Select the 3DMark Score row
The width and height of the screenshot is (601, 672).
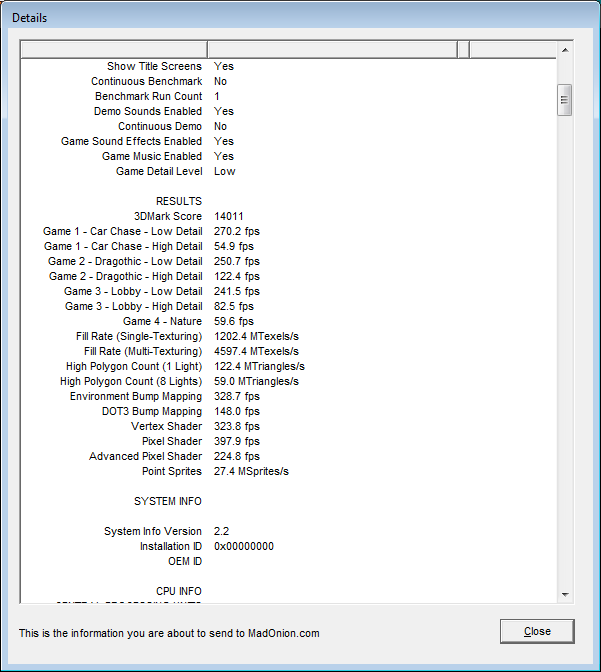pyautogui.click(x=168, y=216)
